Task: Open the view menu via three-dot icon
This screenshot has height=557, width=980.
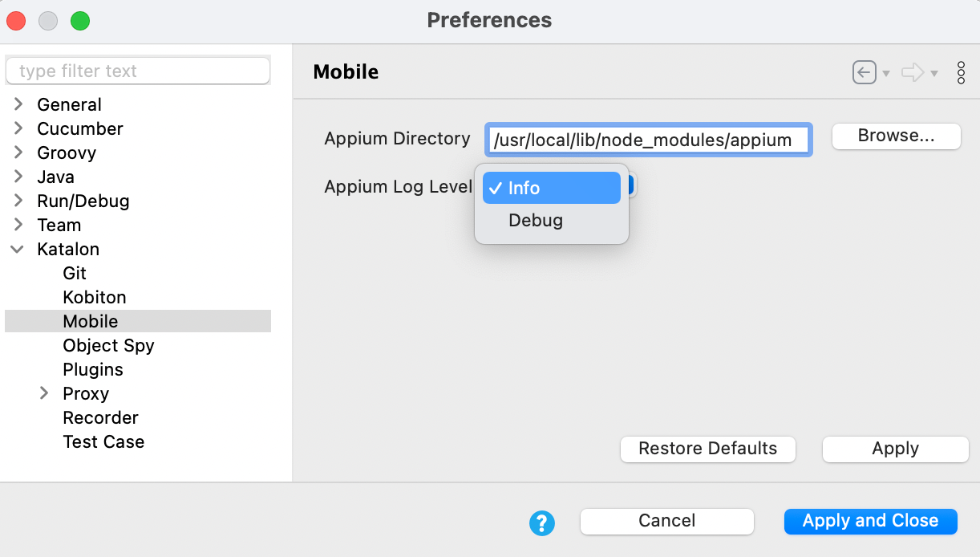Action: [x=961, y=72]
